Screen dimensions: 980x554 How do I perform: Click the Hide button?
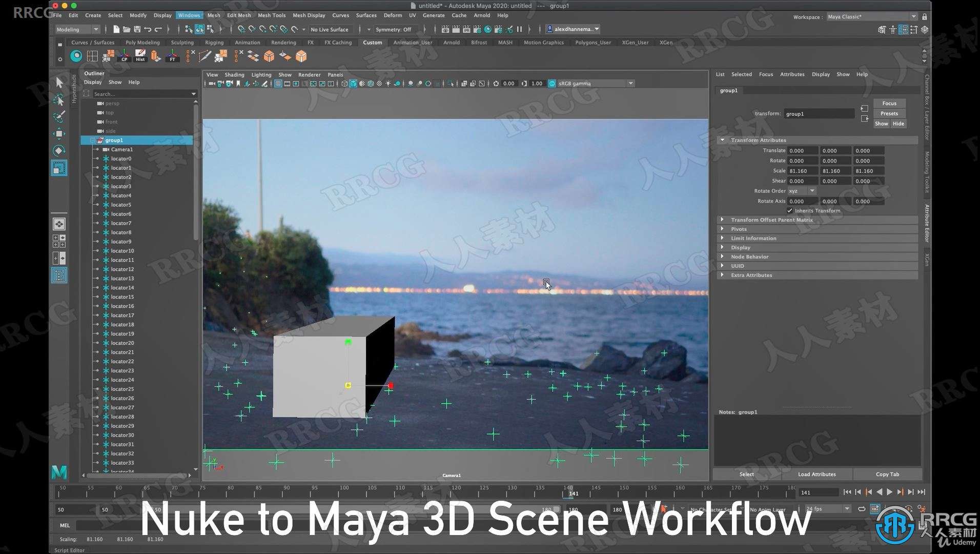coord(898,124)
